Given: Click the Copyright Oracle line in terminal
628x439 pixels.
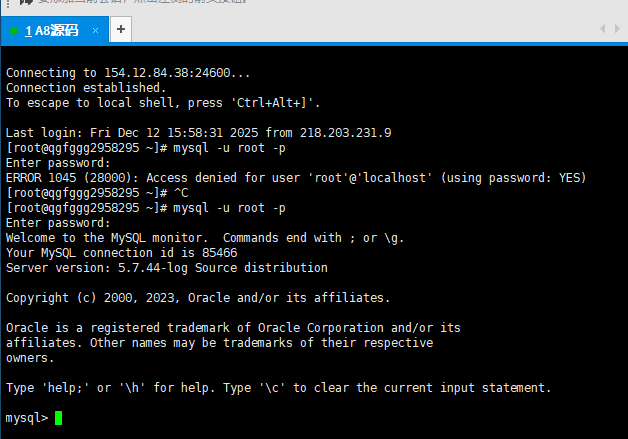Looking at the screenshot, I should [198, 298].
